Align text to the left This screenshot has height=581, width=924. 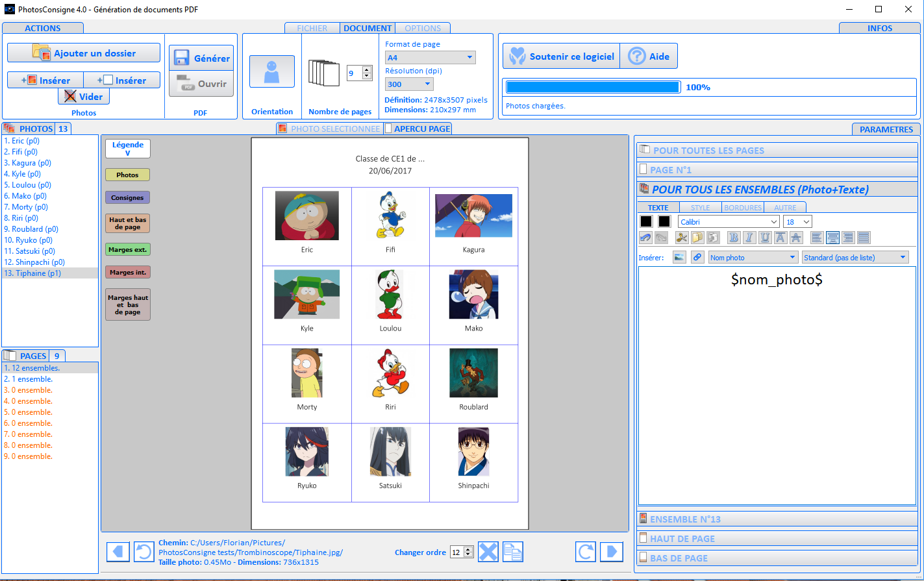(x=817, y=238)
